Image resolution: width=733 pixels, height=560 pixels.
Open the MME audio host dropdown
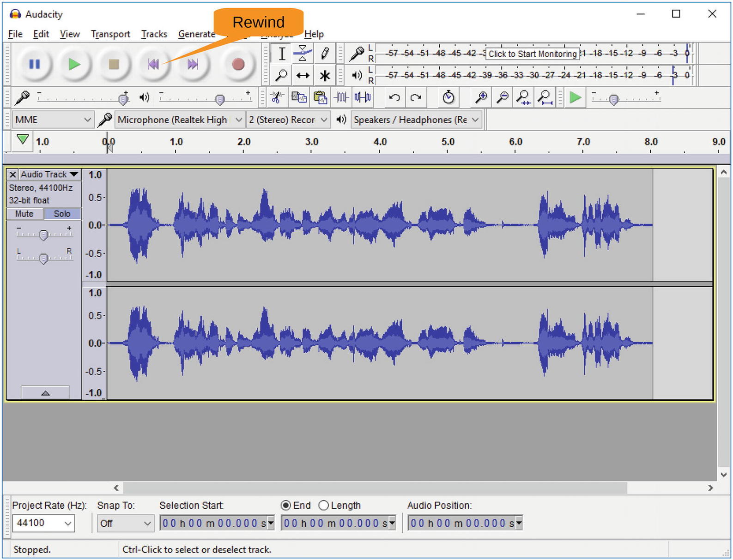point(53,120)
